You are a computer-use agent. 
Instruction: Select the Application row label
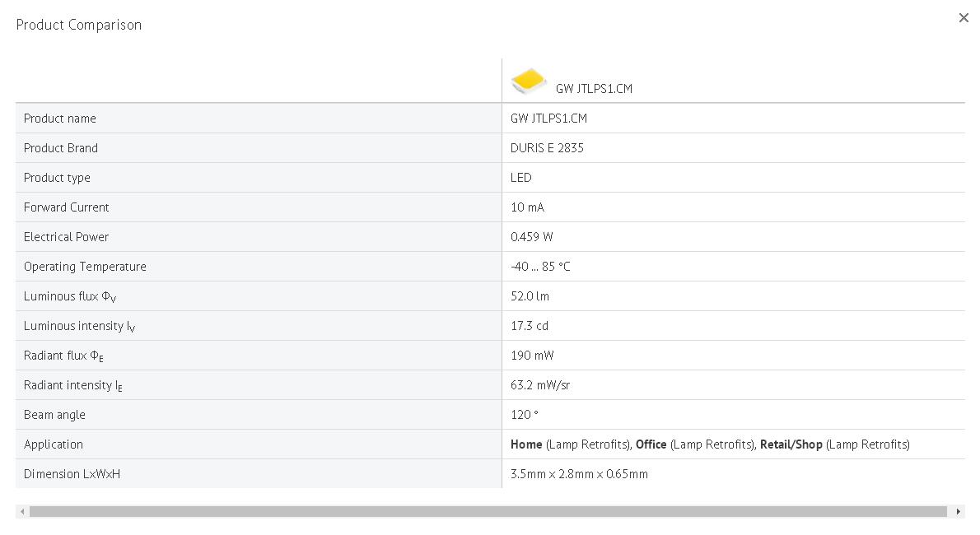(x=54, y=444)
